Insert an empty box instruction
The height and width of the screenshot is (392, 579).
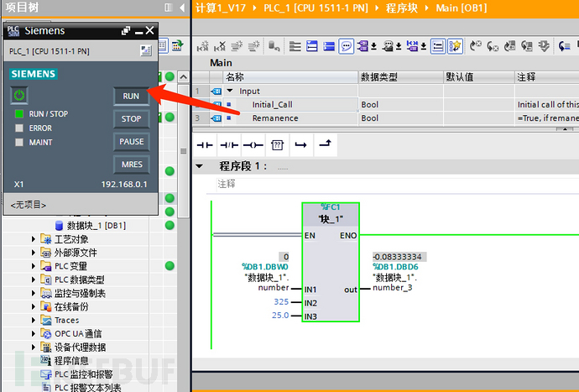pyautogui.click(x=277, y=144)
